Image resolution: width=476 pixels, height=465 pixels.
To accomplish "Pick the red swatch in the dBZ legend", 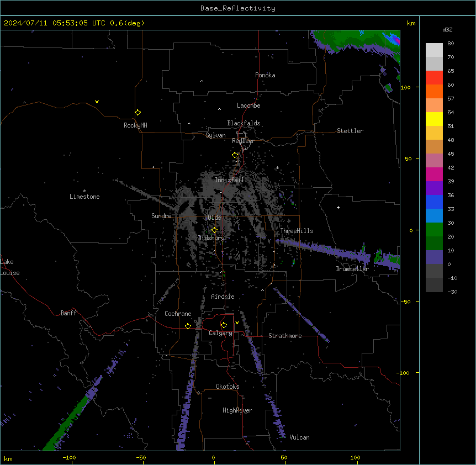I will coord(434,77).
